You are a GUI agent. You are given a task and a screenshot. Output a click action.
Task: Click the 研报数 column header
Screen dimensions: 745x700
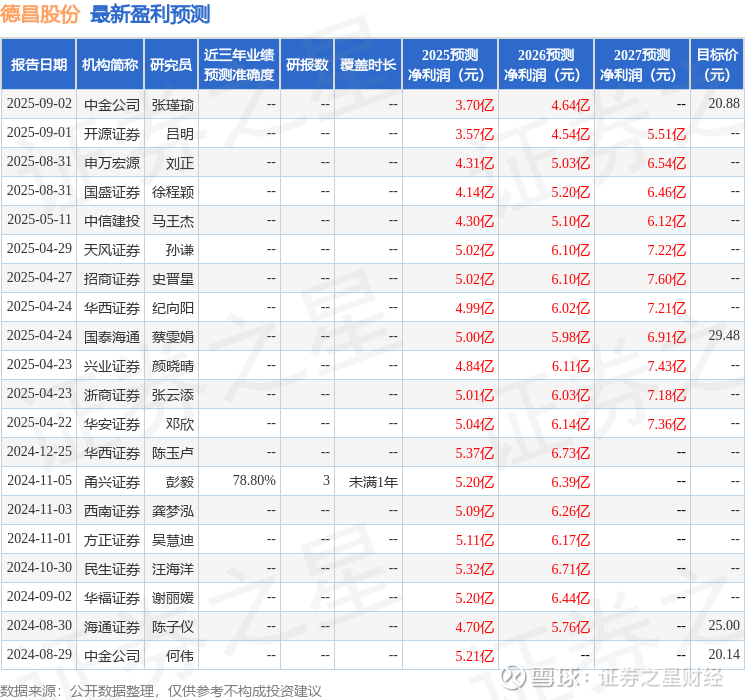[x=307, y=65]
